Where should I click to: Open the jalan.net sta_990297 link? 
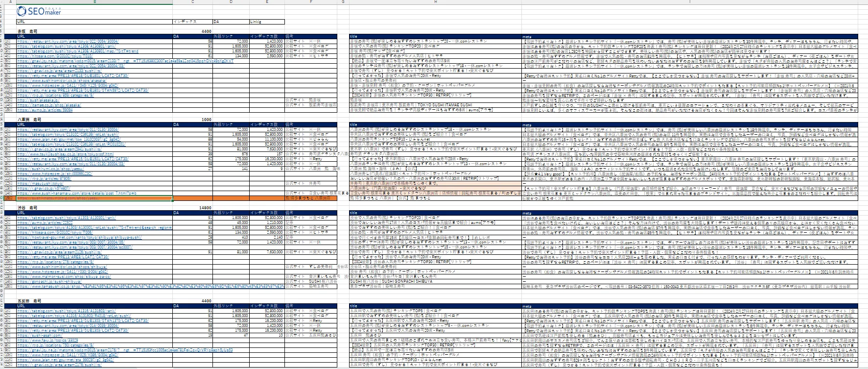tap(66, 360)
